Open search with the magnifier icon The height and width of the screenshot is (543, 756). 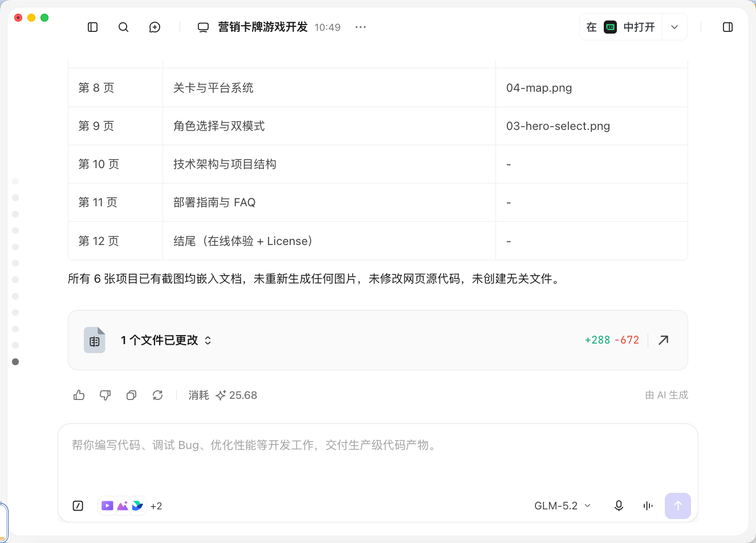point(123,27)
